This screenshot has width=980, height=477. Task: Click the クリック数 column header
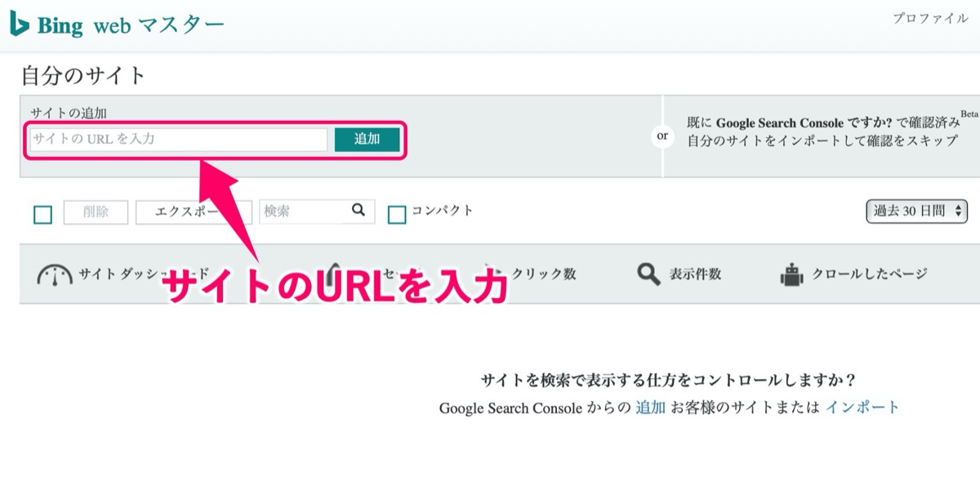click(x=543, y=274)
